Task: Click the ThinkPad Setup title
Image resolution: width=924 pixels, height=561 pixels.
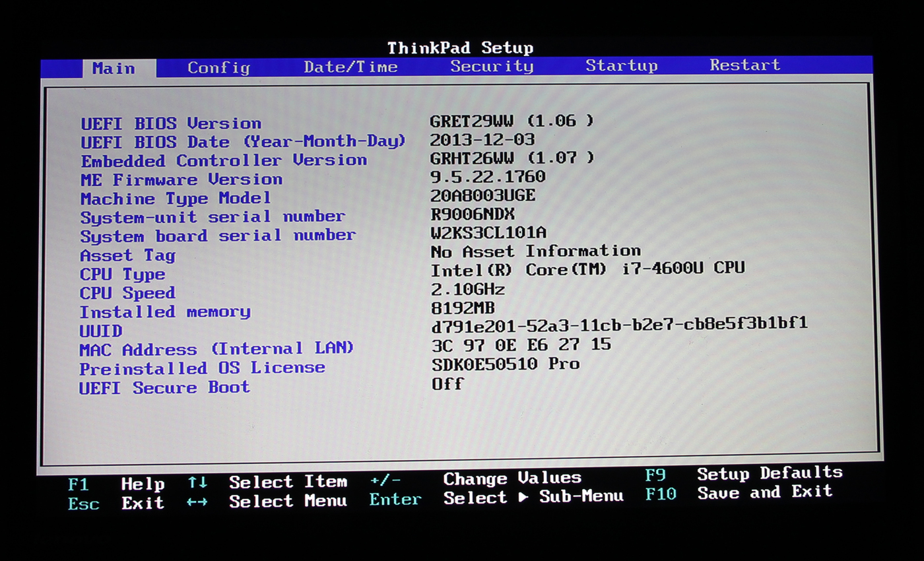Action: pyautogui.click(x=460, y=48)
